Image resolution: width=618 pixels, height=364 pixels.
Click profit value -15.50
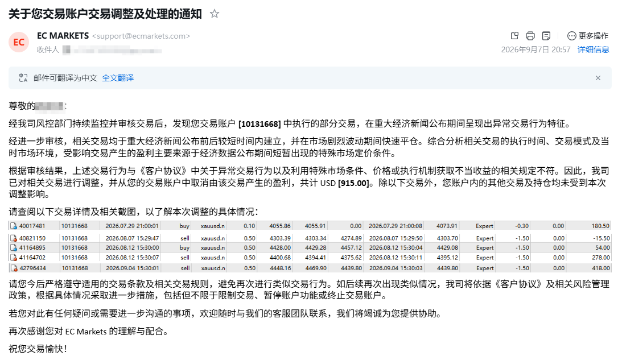(601, 238)
